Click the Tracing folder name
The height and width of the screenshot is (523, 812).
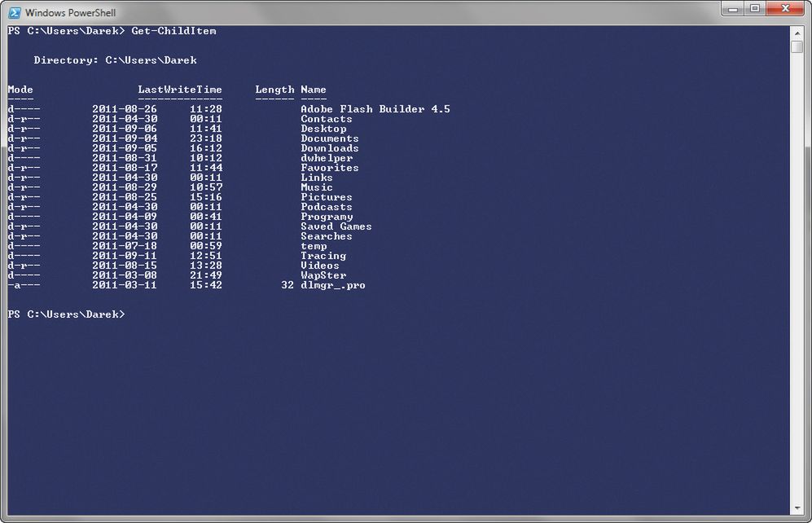coord(323,256)
